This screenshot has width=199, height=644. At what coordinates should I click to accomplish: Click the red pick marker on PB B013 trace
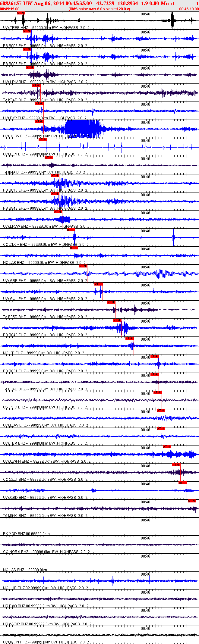[55, 176]
